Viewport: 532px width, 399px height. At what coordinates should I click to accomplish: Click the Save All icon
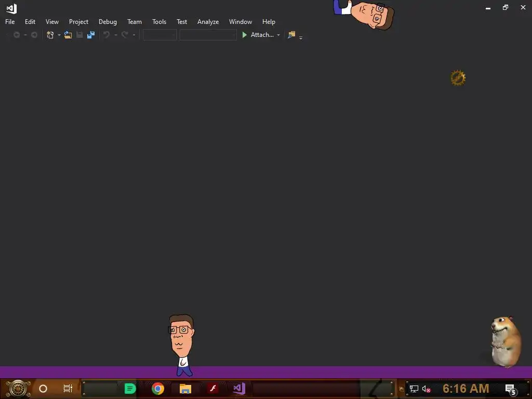pyautogui.click(x=91, y=35)
